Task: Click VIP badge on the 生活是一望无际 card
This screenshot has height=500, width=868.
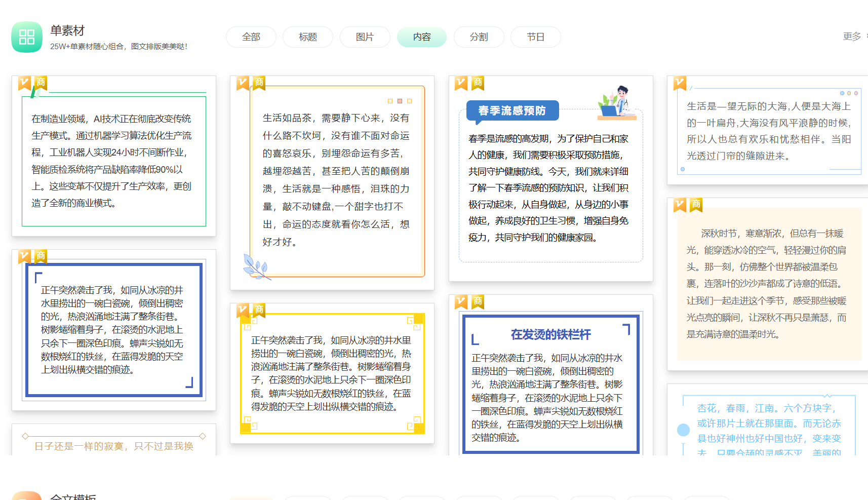Action: click(680, 83)
